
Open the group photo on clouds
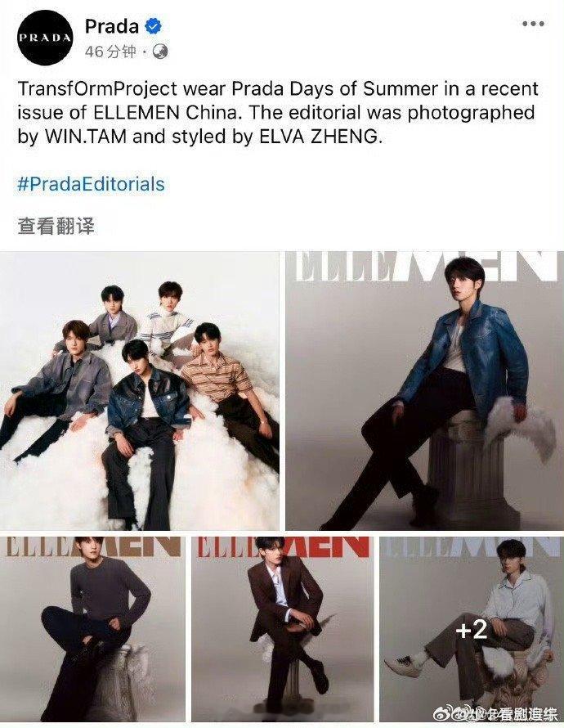pyautogui.click(x=139, y=390)
